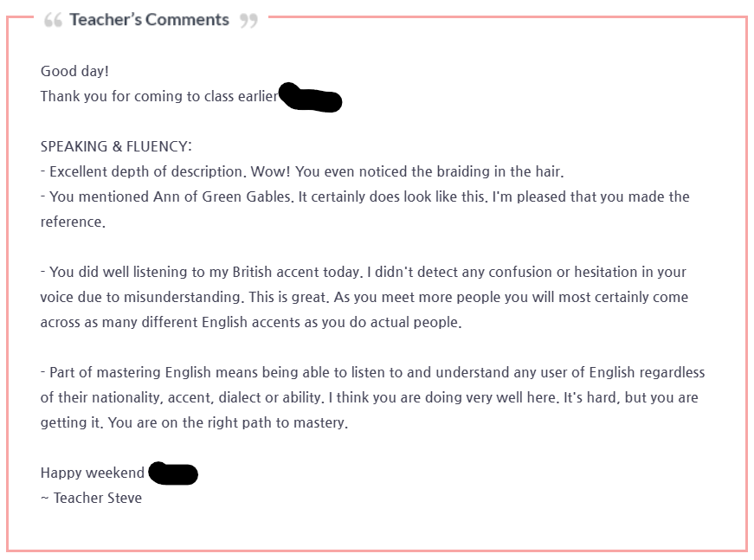This screenshot has width=754, height=560.
Task: Click the blacked-out name after 'Happy weekend'
Action: (x=173, y=473)
